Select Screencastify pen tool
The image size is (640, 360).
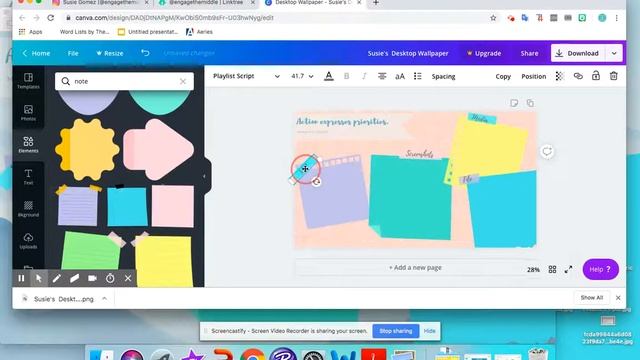57,278
